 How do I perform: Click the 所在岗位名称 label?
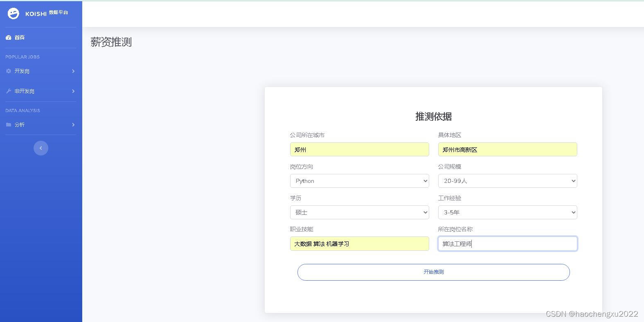(x=455, y=229)
